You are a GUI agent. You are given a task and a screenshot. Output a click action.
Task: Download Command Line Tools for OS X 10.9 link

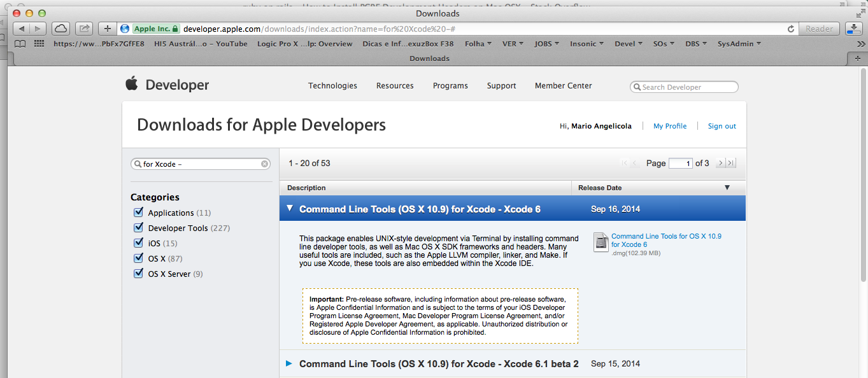click(x=666, y=240)
